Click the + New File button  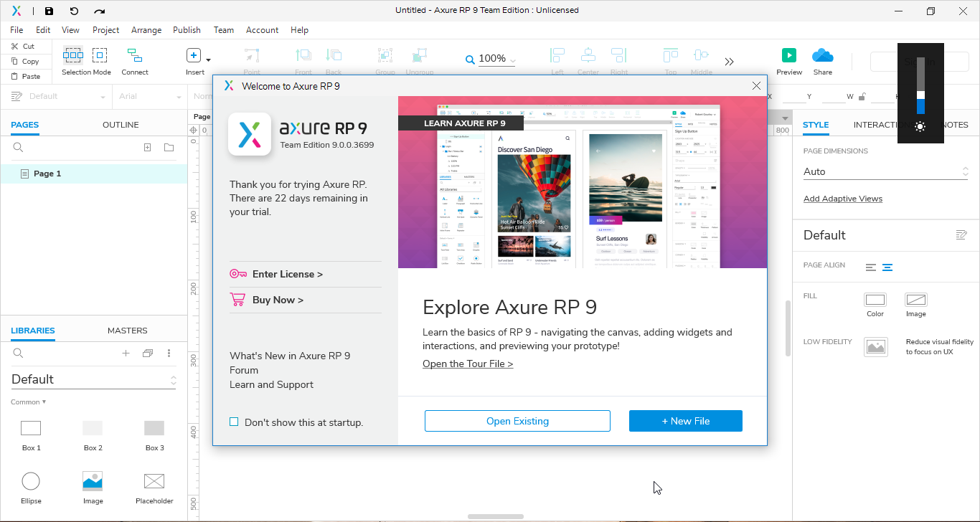tap(686, 421)
